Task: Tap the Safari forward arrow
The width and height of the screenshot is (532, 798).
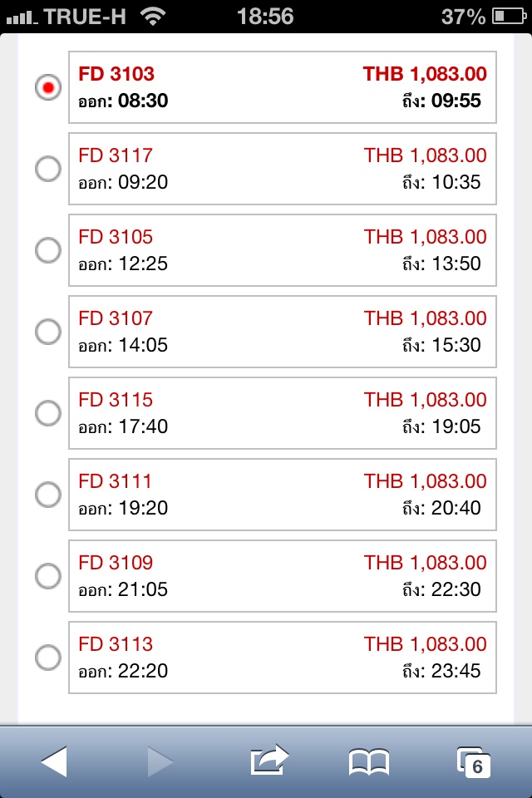Action: click(x=160, y=761)
